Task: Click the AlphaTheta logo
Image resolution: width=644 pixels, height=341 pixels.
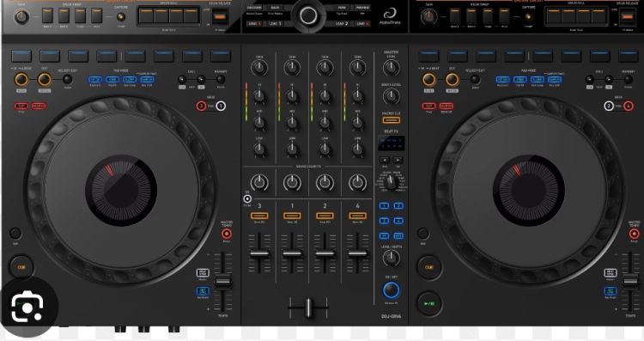Action: click(389, 16)
